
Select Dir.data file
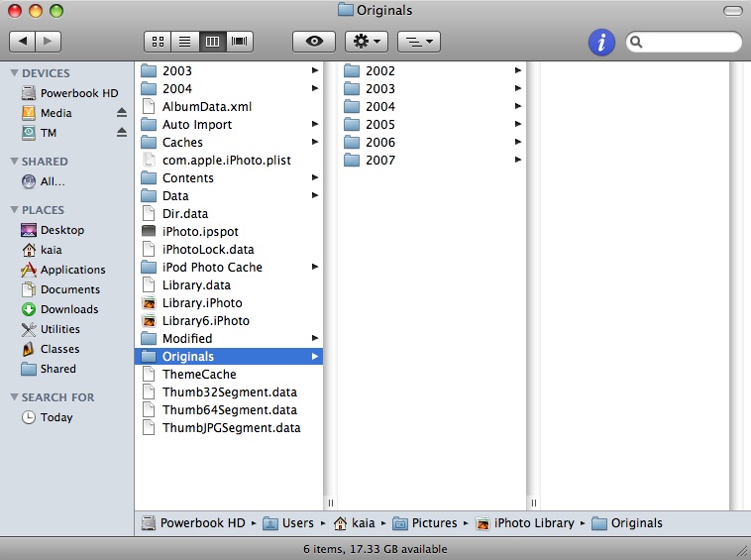(229, 213)
